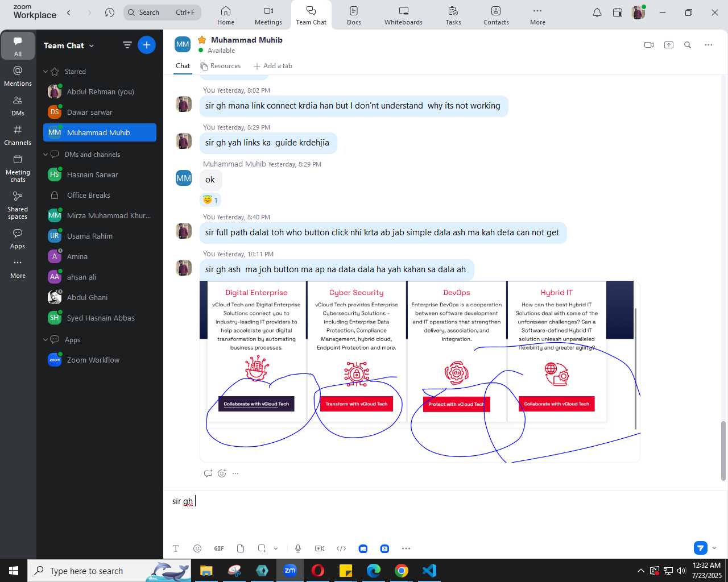Add a reaction to the image message
Viewport: 728px width, 582px height.
click(x=222, y=473)
